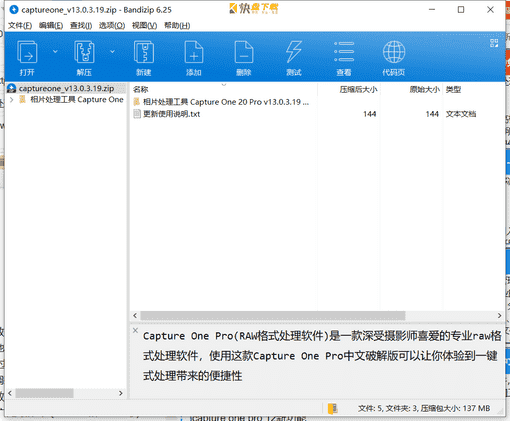Open the 视图(V) menu
The height and width of the screenshot is (421, 510).
pyautogui.click(x=144, y=25)
